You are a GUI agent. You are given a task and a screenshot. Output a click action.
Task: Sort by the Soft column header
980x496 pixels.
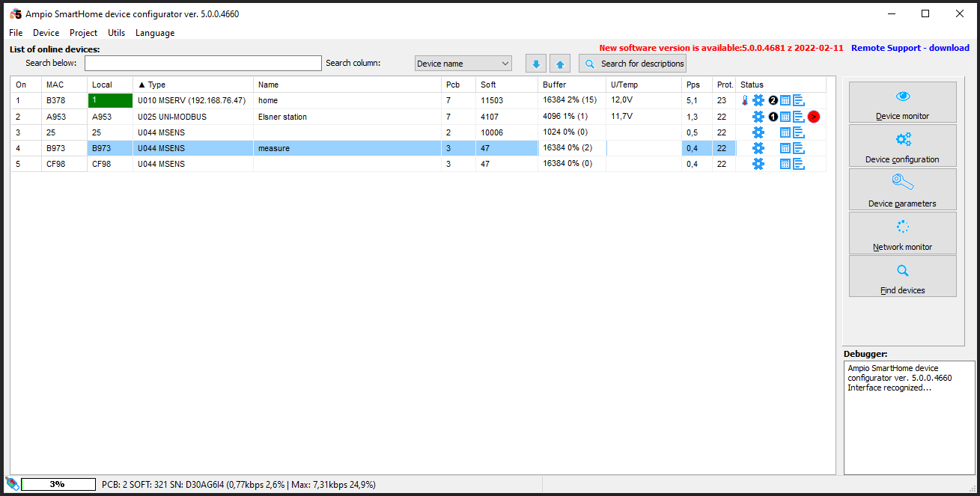pos(507,85)
